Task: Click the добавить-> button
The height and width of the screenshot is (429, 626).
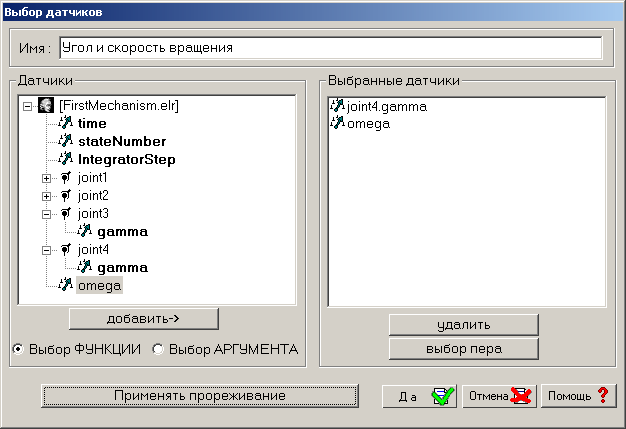Action: [x=144, y=318]
